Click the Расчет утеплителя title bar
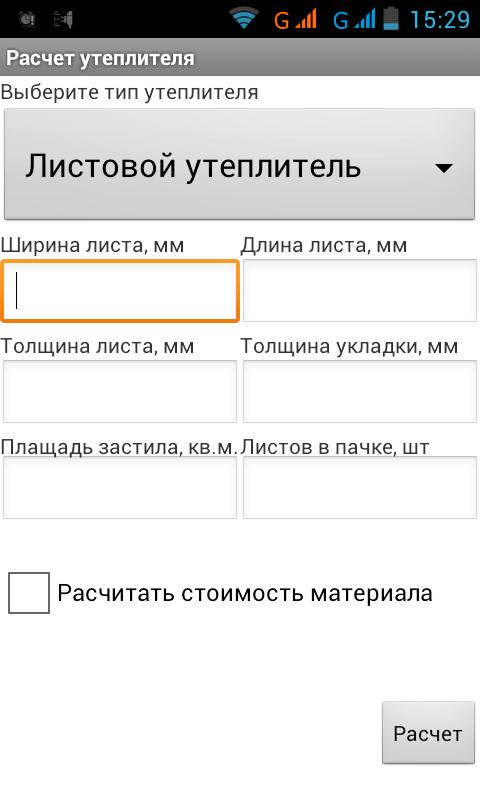Screen dimensions: 480x800 240,58
